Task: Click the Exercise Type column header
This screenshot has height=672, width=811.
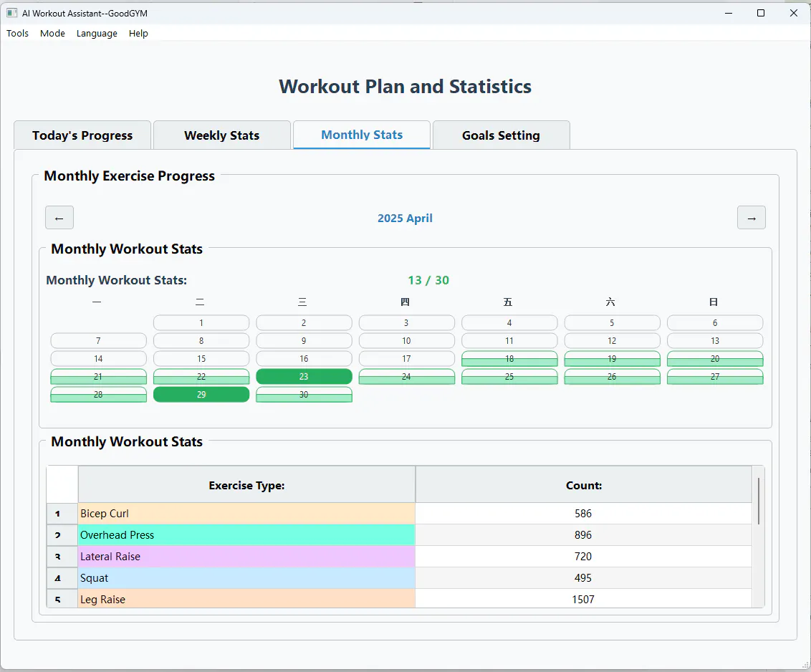Action: 246,485
